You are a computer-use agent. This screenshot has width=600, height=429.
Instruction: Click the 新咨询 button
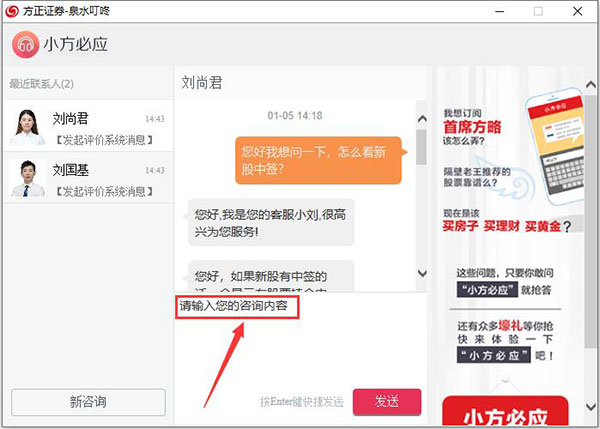88,402
